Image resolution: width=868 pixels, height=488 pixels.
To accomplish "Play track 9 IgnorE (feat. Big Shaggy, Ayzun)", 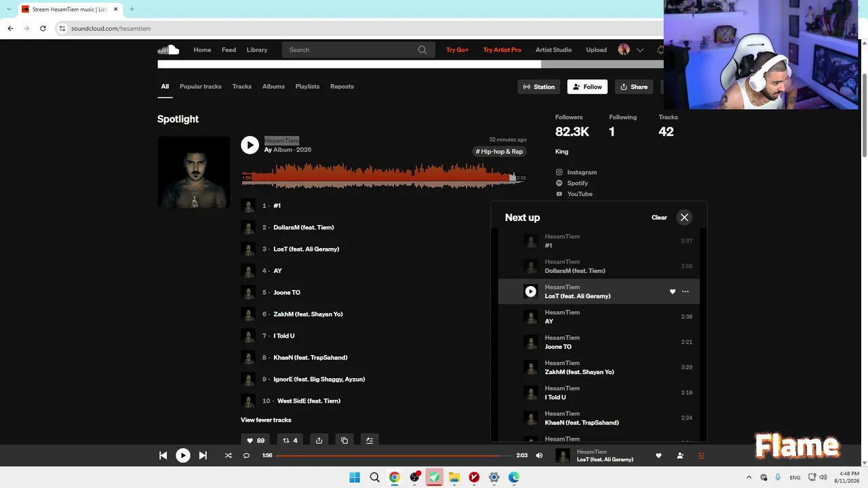I will coord(319,380).
